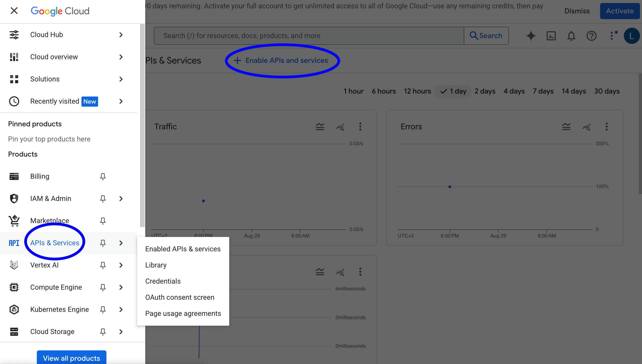Image resolution: width=642 pixels, height=364 pixels.
Task: Open IAM & Admin shield icon
Action: (x=14, y=198)
